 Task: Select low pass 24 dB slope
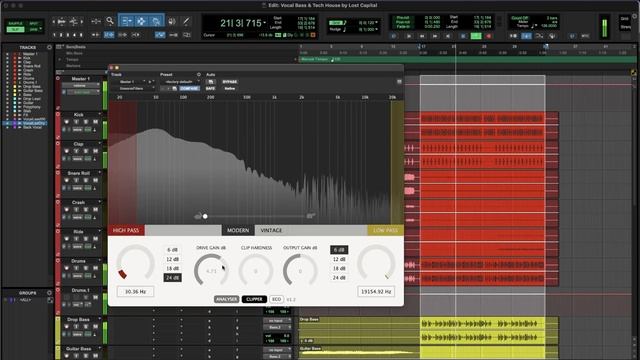pyautogui.click(x=339, y=278)
